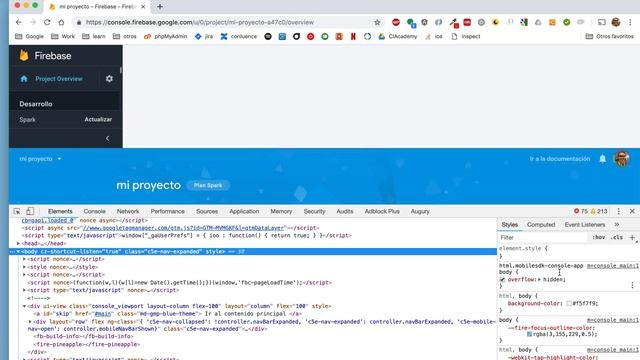640x360 pixels.
Task: Expand the div layout row node
Action: (31, 322)
